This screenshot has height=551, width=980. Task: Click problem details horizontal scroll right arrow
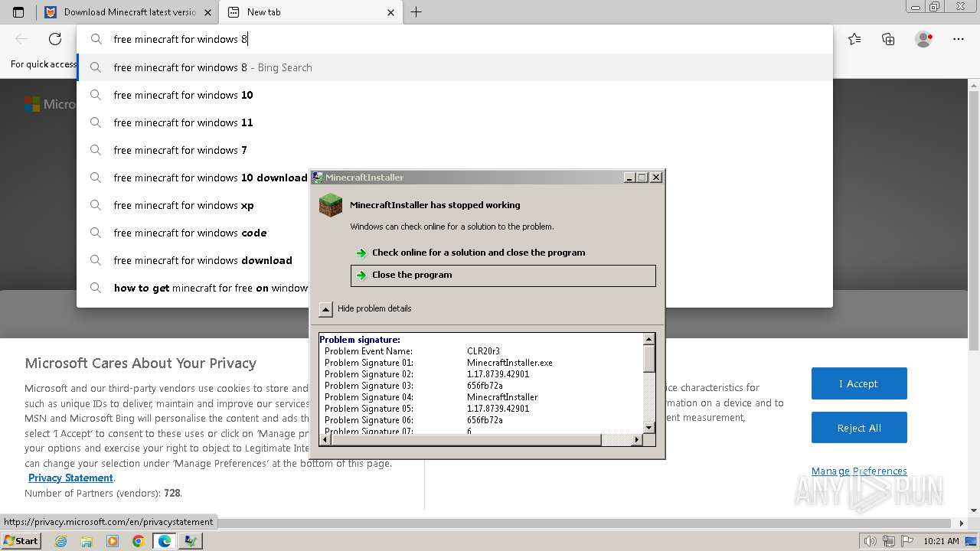click(x=637, y=440)
